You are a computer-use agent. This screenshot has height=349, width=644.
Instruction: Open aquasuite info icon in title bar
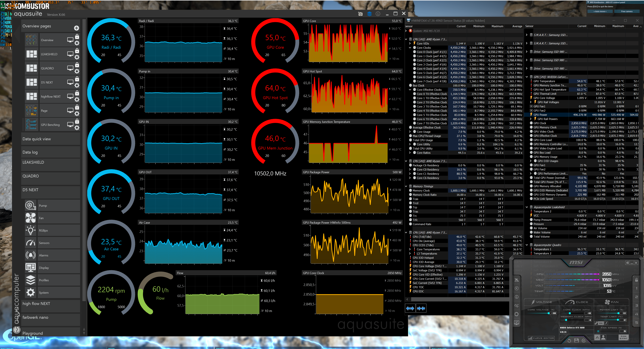click(x=378, y=14)
